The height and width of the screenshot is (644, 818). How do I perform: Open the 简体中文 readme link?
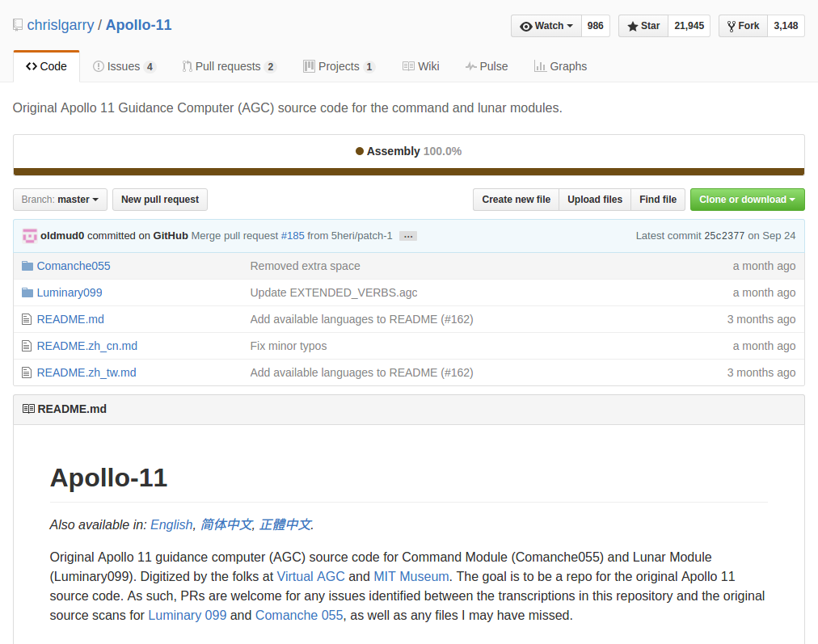tap(226, 524)
